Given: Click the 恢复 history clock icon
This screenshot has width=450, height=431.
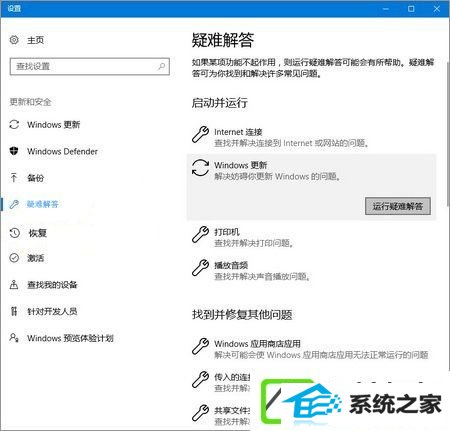Looking at the screenshot, I should (x=15, y=233).
